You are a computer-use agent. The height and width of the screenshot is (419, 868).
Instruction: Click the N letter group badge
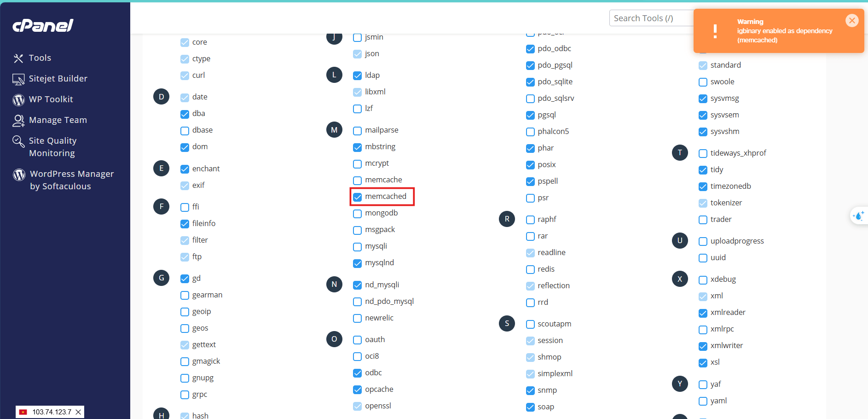[334, 285]
